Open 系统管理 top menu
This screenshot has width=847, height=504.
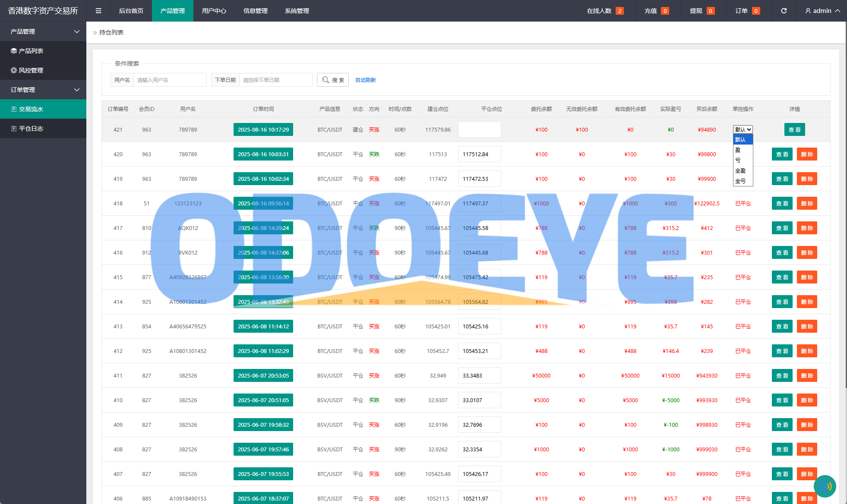click(x=297, y=11)
